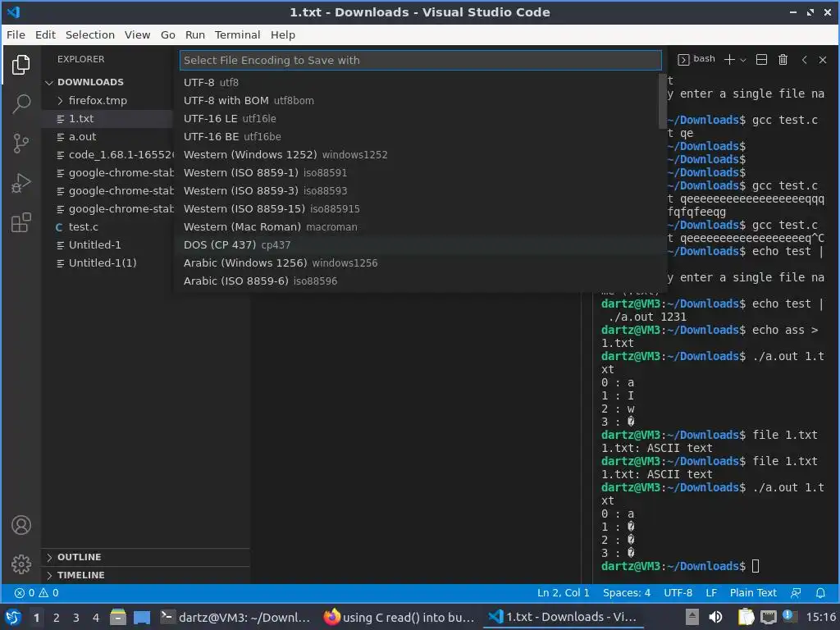
Task: Open the Selection menu
Action: [90, 34]
